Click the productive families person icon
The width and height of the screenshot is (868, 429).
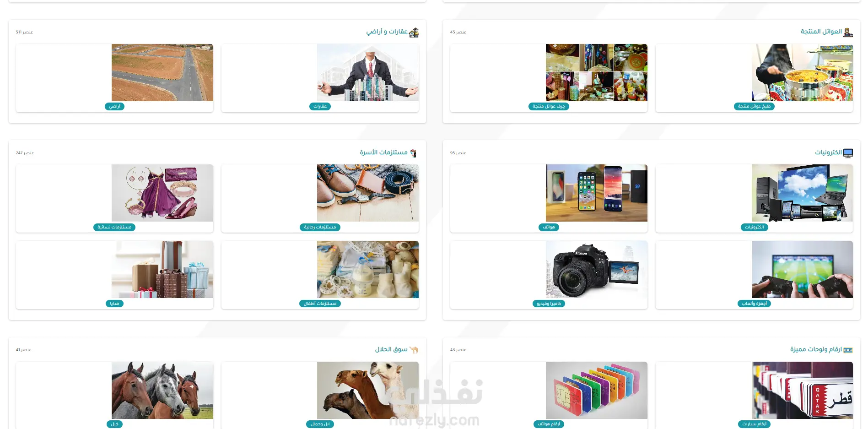848,32
